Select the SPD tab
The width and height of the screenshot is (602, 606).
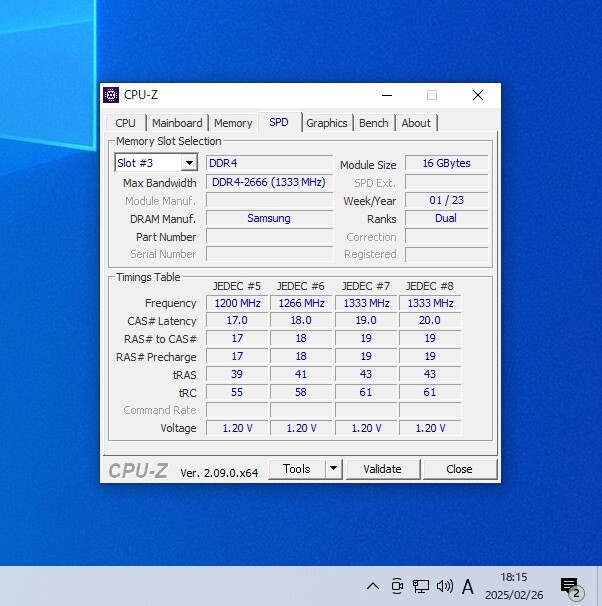click(x=279, y=122)
